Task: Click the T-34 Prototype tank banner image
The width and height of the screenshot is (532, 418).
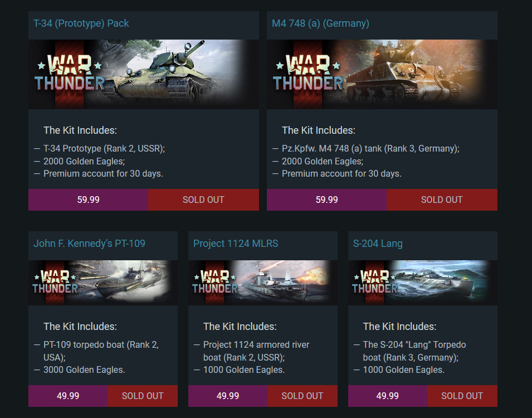Action: pos(144,74)
